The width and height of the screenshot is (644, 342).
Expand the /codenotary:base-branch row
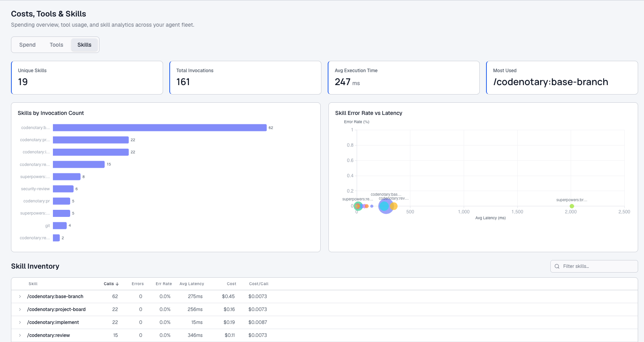(20, 297)
